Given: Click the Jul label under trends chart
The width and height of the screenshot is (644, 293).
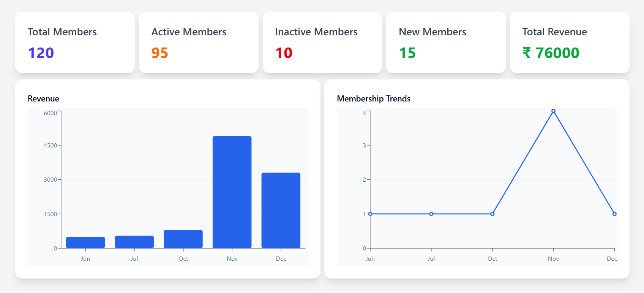Looking at the screenshot, I should pyautogui.click(x=431, y=259).
